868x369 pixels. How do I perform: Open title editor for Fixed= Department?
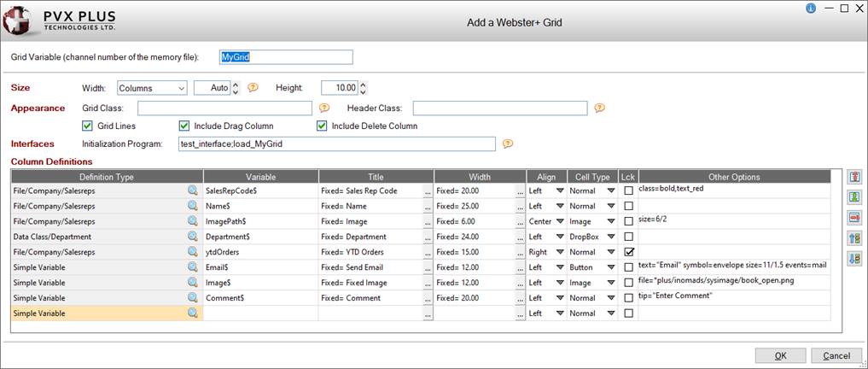428,237
